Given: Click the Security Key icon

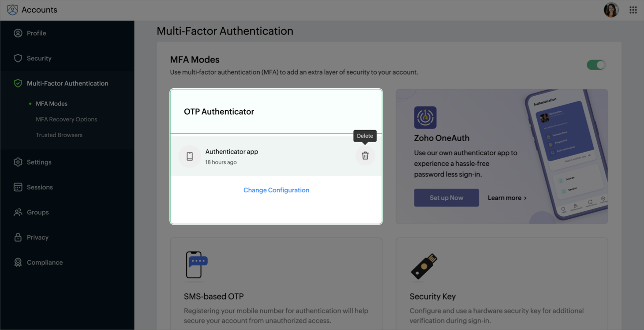Looking at the screenshot, I should tap(424, 266).
